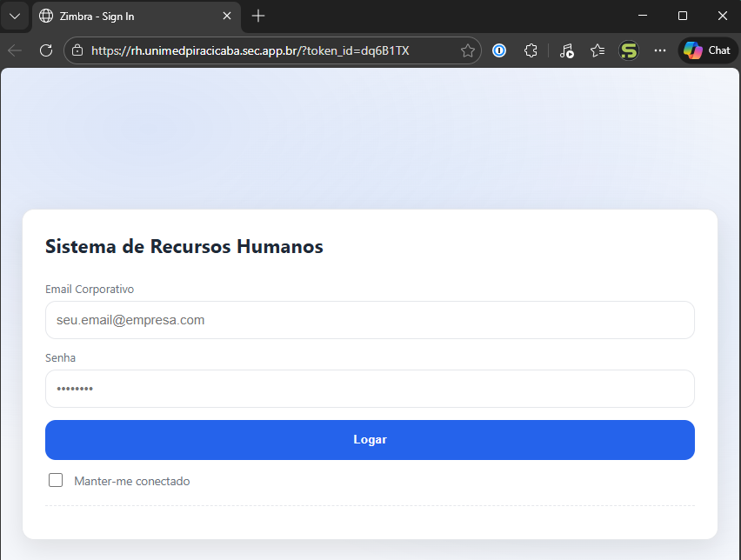Screen dimensions: 741x560
Task: Open the Favorites list icon
Action: pyautogui.click(x=597, y=50)
